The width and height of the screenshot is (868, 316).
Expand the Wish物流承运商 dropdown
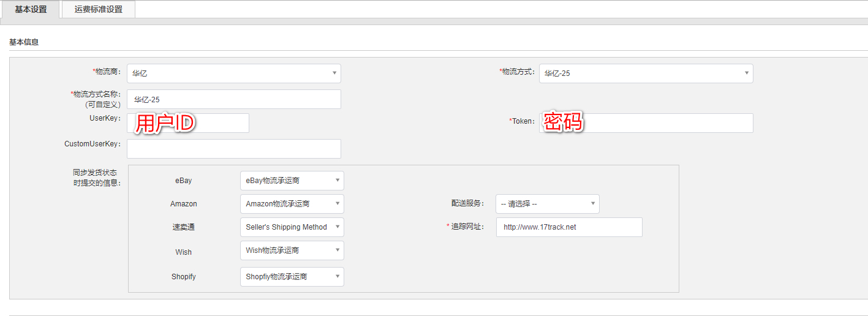(292, 250)
